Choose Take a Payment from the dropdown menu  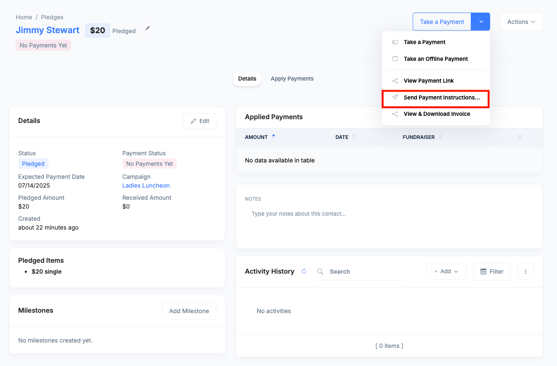[x=436, y=42]
